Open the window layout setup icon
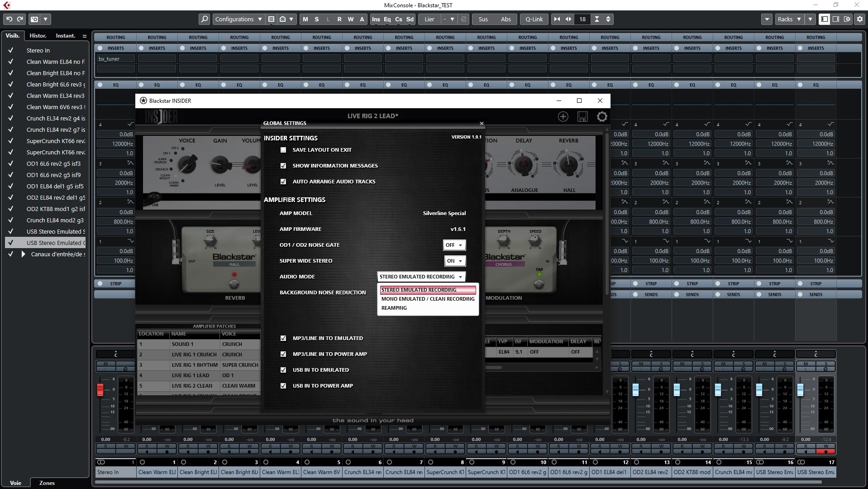The height and width of the screenshot is (489, 868). [847, 19]
